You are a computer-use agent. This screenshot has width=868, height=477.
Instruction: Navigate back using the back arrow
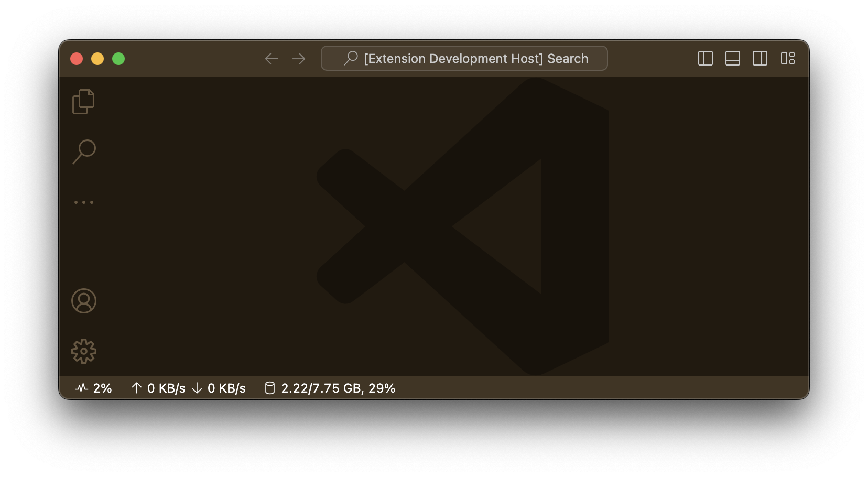[272, 59]
